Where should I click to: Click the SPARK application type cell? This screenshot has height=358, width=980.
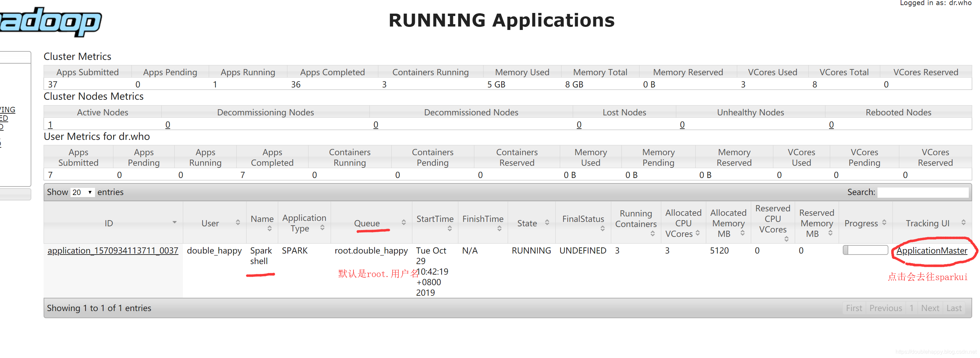pyautogui.click(x=295, y=251)
